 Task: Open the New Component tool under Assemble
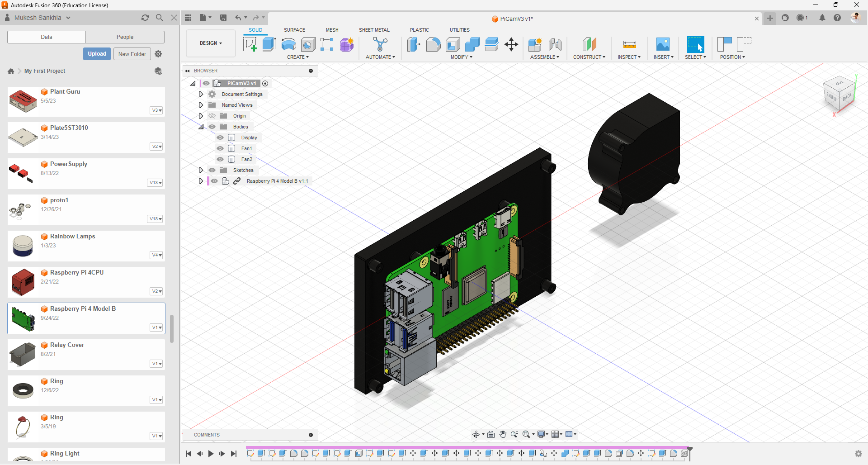coord(535,44)
